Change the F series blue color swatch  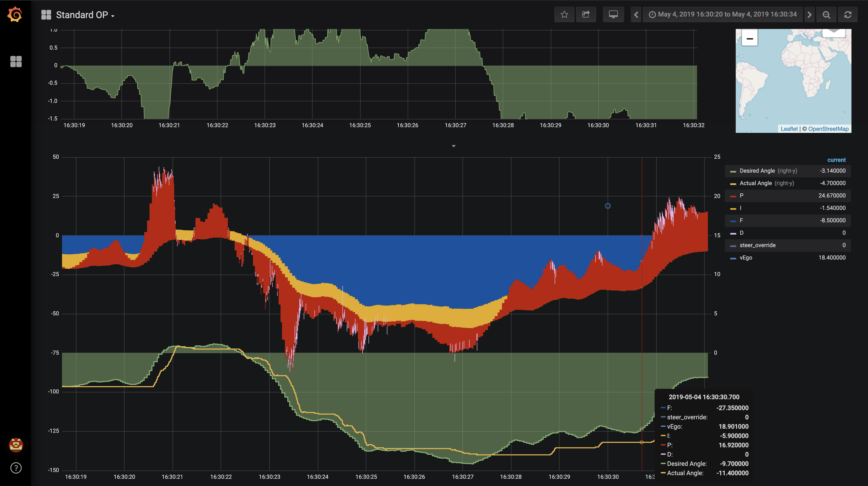tap(733, 221)
